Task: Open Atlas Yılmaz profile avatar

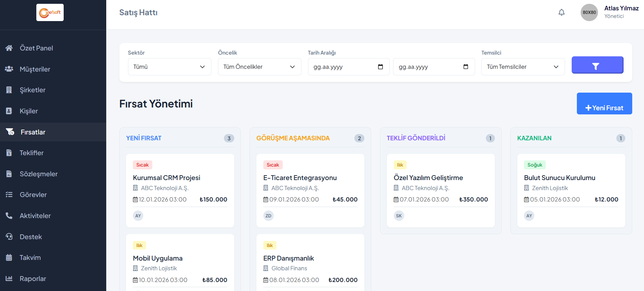Action: (x=589, y=12)
